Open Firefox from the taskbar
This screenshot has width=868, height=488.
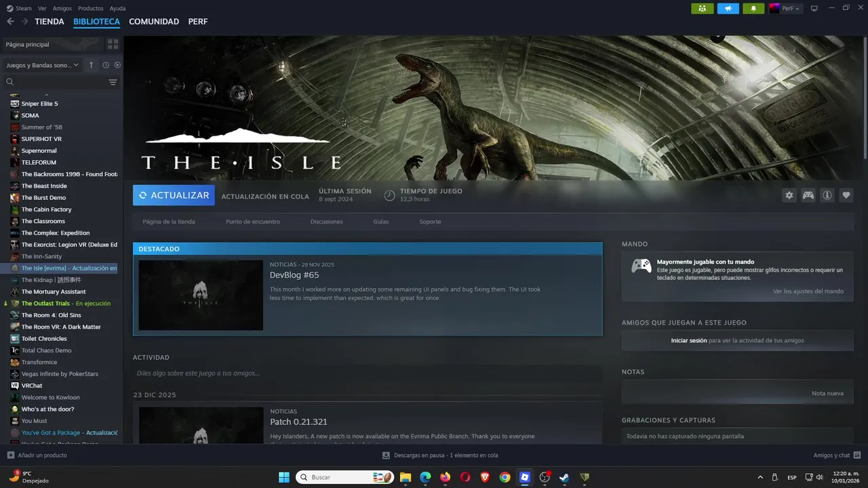pyautogui.click(x=445, y=477)
